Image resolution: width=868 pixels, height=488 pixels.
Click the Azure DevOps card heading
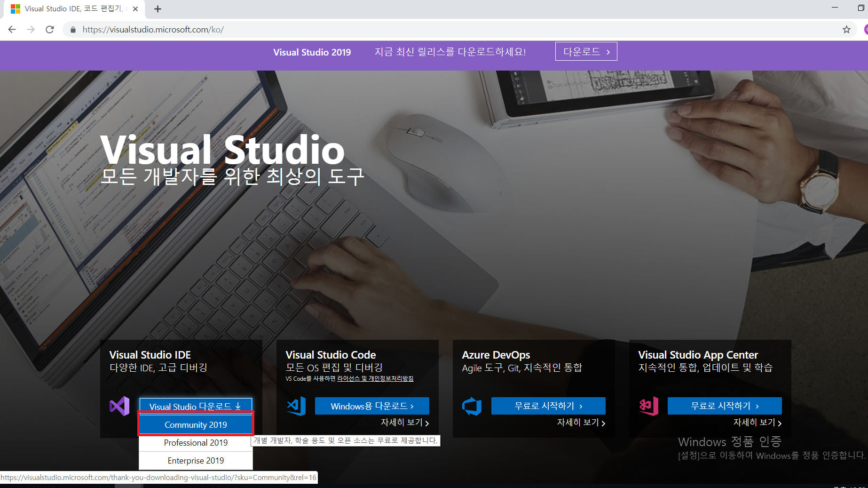pos(496,355)
